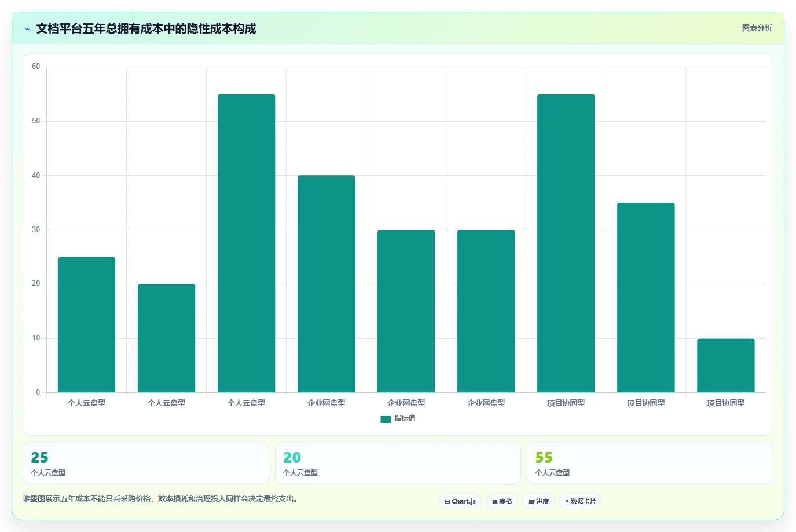
Task: Click the y-axis tick label 10
Action: click(x=36, y=338)
